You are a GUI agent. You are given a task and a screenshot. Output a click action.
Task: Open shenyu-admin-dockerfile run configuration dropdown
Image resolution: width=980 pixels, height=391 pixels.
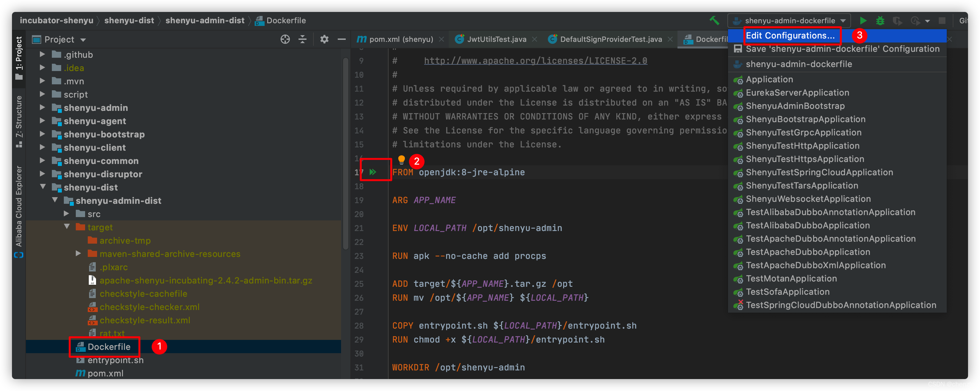(x=790, y=21)
